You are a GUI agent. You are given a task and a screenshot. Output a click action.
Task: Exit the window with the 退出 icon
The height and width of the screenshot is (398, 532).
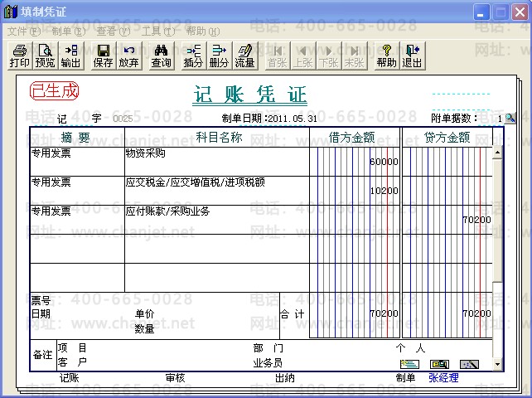(412, 56)
